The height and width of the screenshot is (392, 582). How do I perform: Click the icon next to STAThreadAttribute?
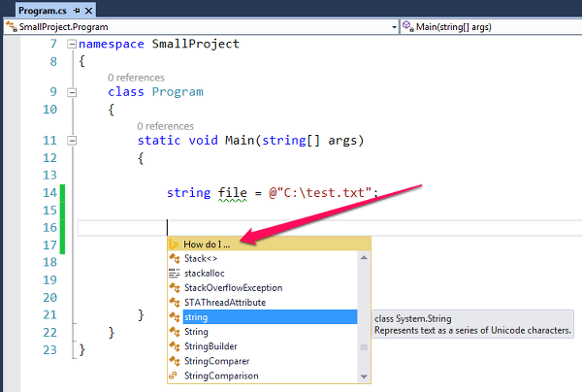point(175,303)
